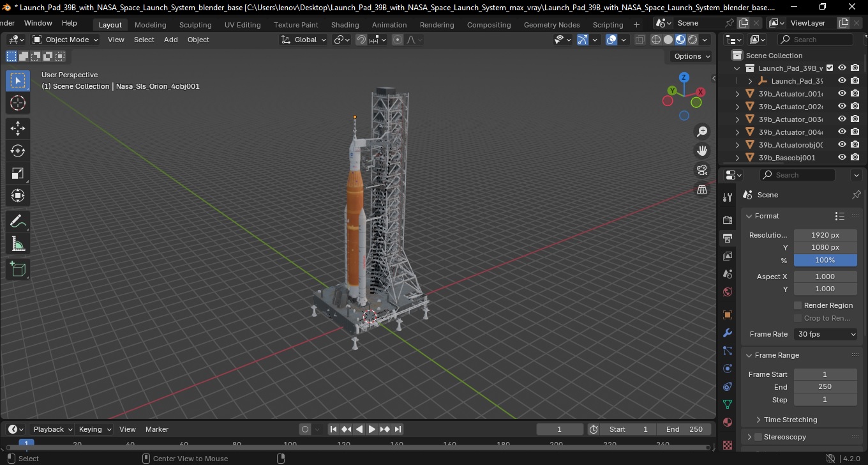The width and height of the screenshot is (868, 465).
Task: Open the Object Constraints properties tab
Action: pyautogui.click(x=728, y=386)
